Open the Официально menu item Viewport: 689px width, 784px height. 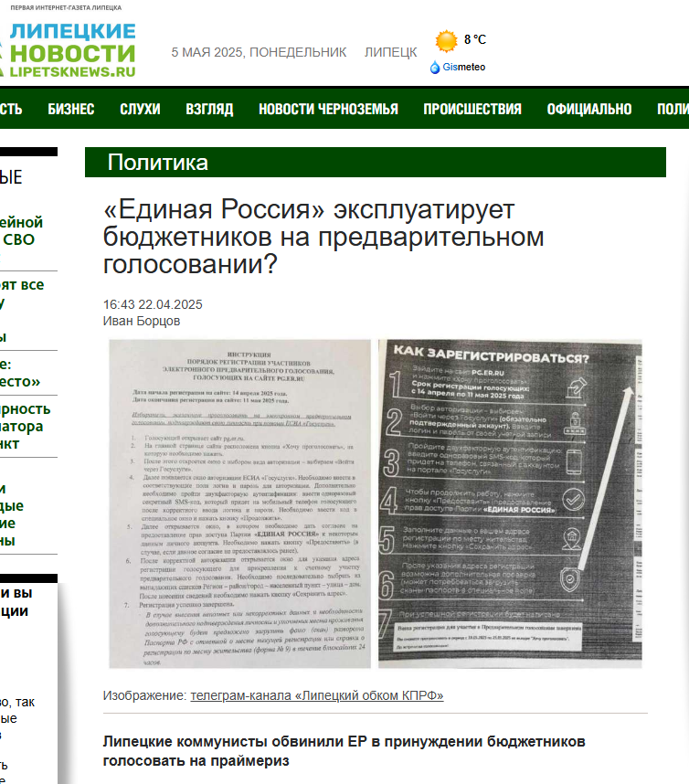tap(589, 109)
